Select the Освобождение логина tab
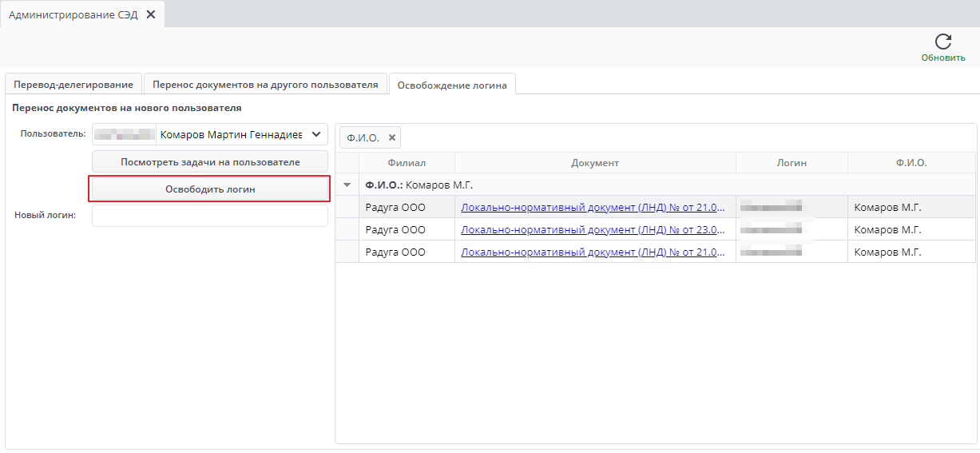980x453 pixels. click(x=452, y=85)
